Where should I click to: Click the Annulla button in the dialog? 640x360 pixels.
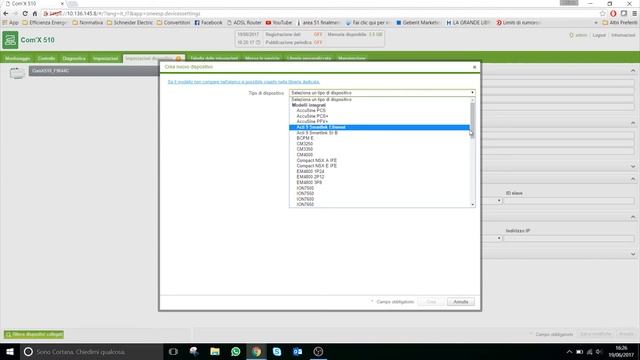pyautogui.click(x=461, y=302)
